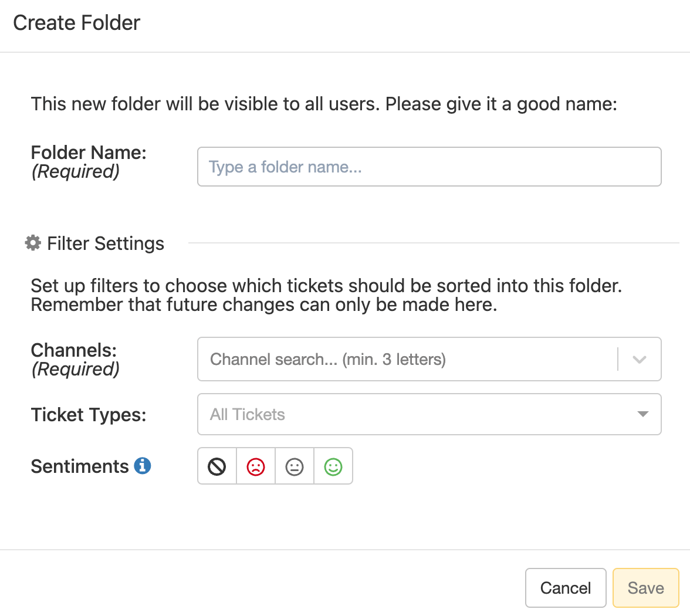The image size is (690, 616).
Task: Click the Channels dropdown chevron icon
Action: pyautogui.click(x=640, y=359)
